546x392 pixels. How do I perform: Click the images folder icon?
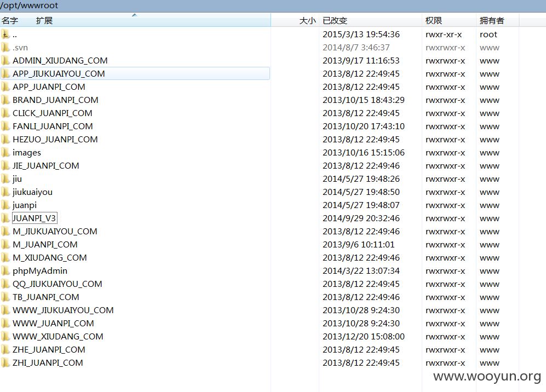coord(5,153)
